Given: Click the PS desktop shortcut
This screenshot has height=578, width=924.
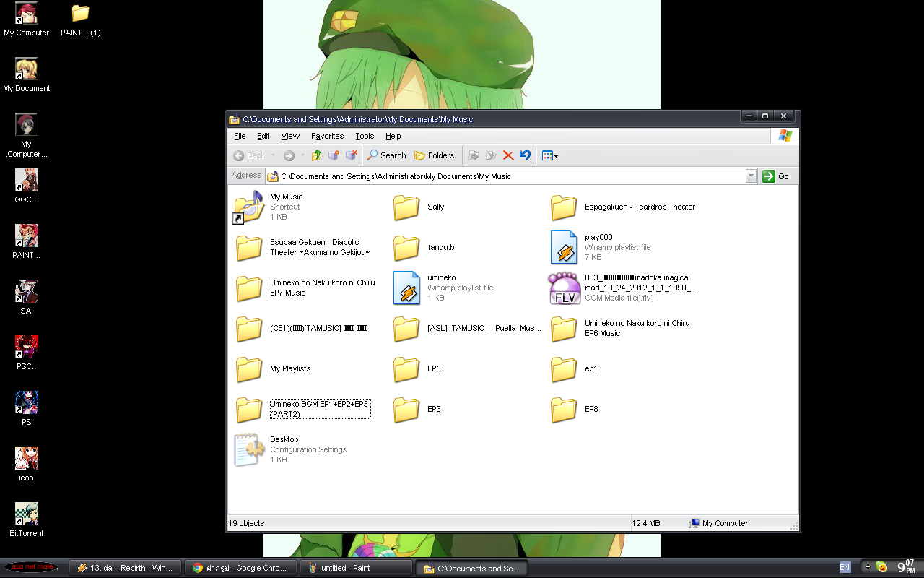Looking at the screenshot, I should click(x=27, y=403).
